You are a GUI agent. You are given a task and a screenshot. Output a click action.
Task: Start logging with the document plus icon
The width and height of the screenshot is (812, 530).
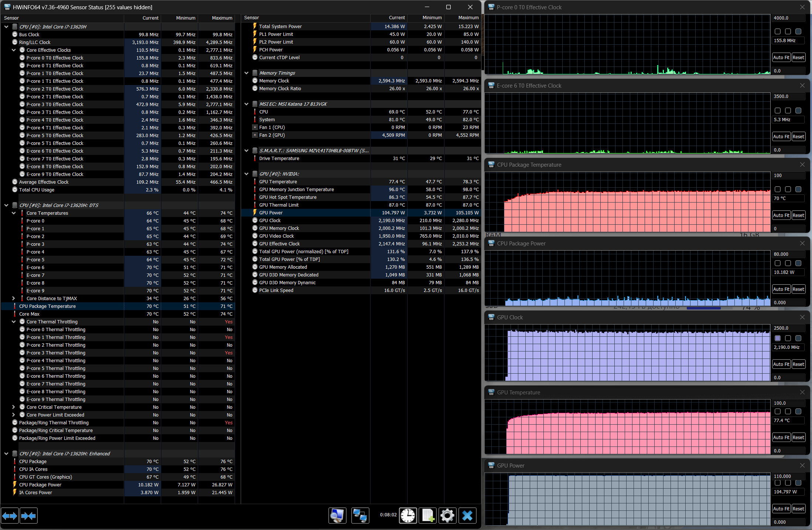[427, 516]
